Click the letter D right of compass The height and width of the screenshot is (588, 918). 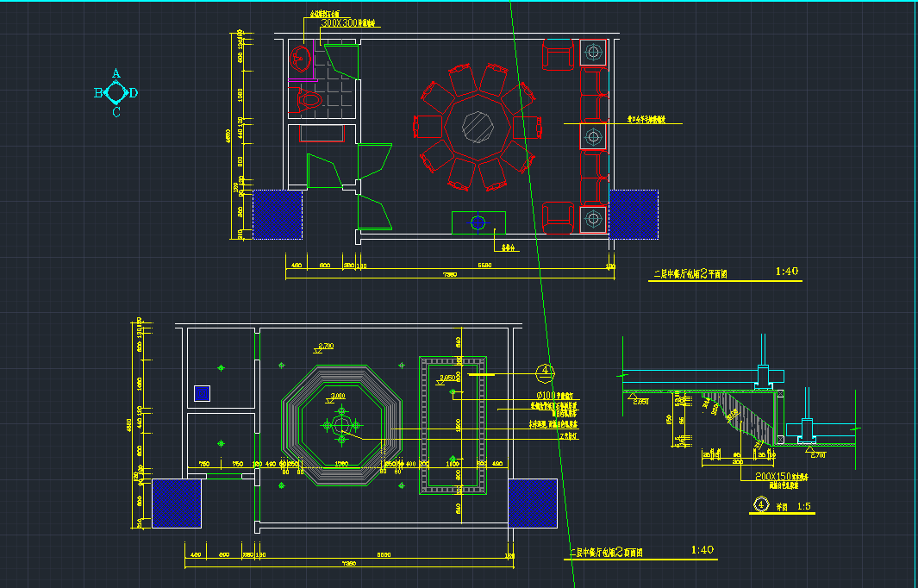[x=133, y=92]
